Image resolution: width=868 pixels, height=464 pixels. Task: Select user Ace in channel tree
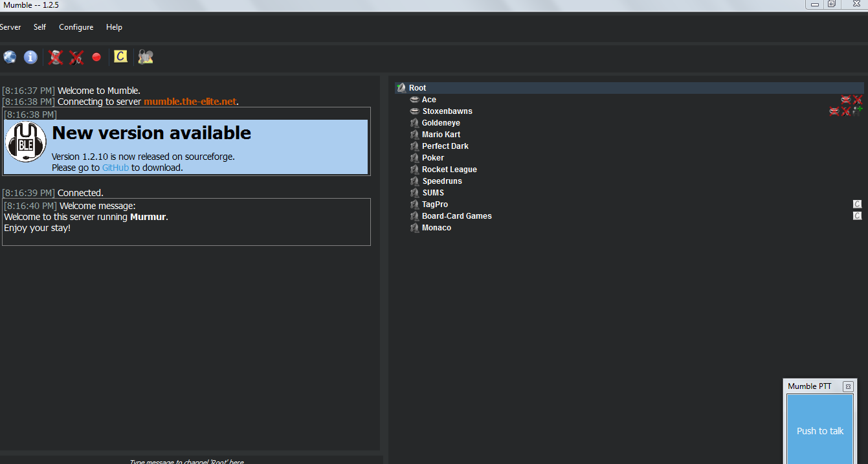429,100
